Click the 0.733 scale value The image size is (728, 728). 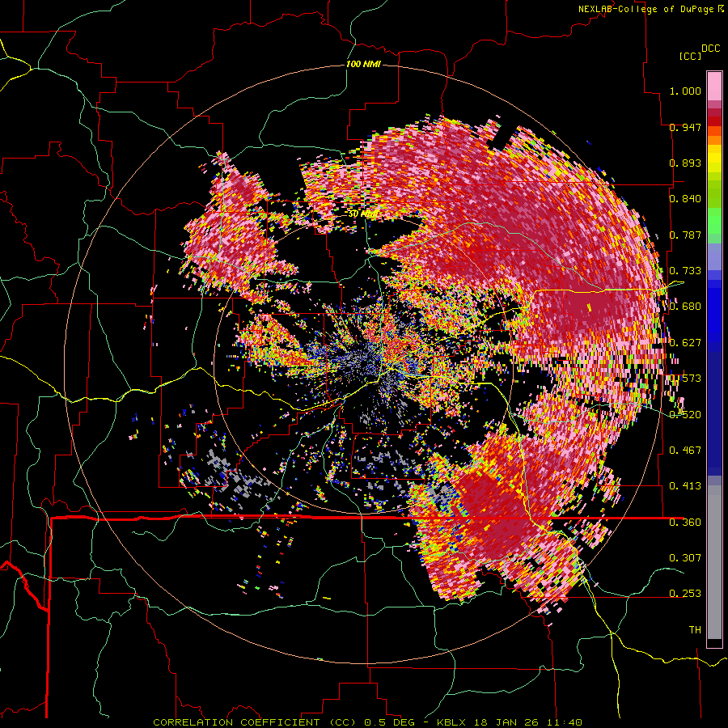click(685, 271)
